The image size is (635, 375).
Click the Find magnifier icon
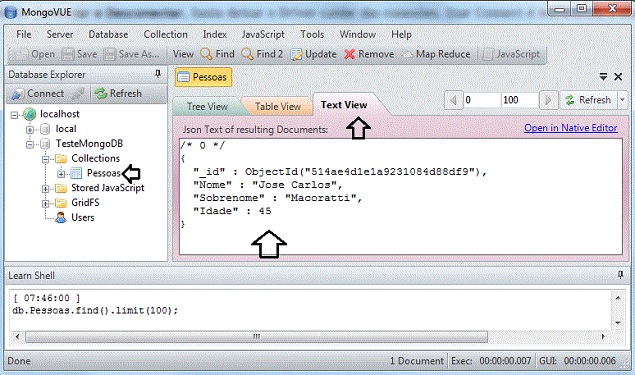[x=206, y=54]
